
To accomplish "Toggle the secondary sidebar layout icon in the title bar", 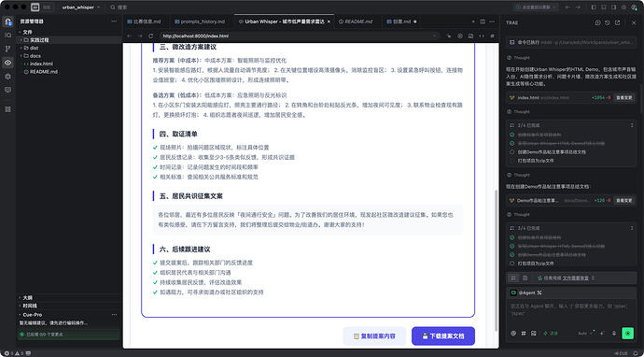I will (613, 7).
